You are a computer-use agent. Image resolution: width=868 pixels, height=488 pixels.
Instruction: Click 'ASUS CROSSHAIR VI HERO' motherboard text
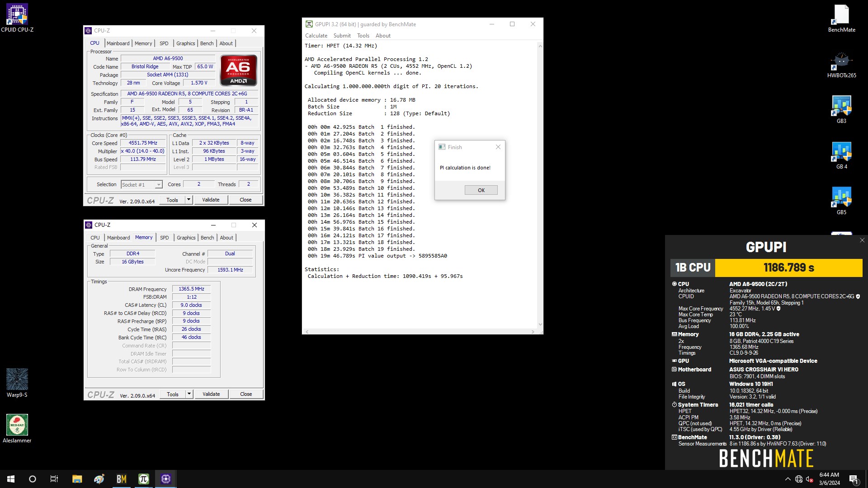click(764, 370)
